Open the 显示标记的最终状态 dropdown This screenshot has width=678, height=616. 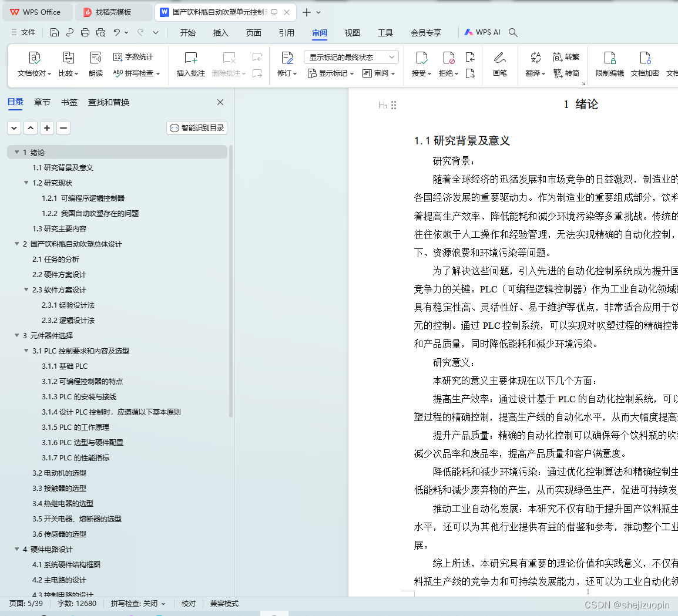351,57
